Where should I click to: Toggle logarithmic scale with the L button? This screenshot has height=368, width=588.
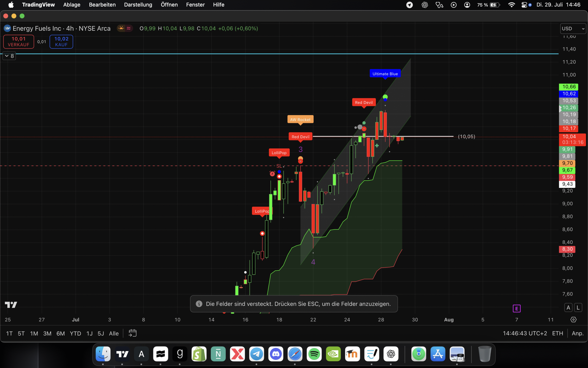click(x=578, y=308)
